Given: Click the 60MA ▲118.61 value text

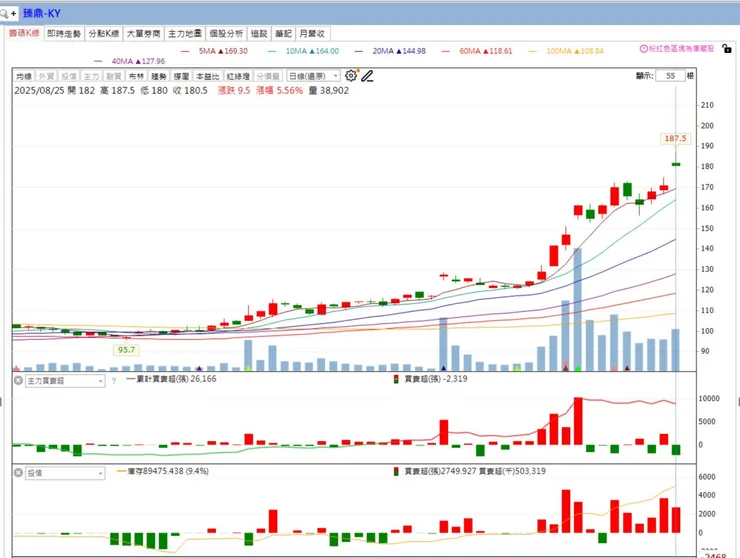Looking at the screenshot, I should [486, 51].
